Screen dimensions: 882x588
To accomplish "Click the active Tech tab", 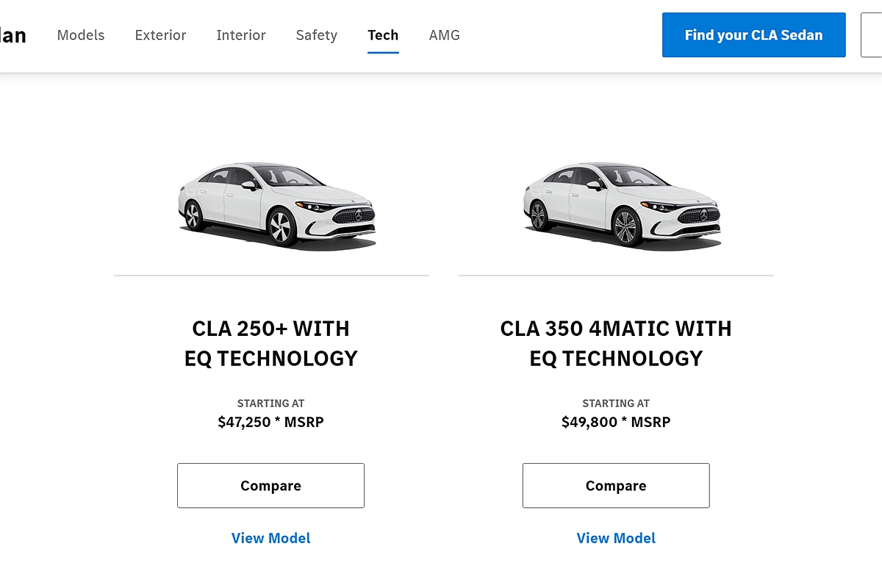I will pyautogui.click(x=383, y=35).
